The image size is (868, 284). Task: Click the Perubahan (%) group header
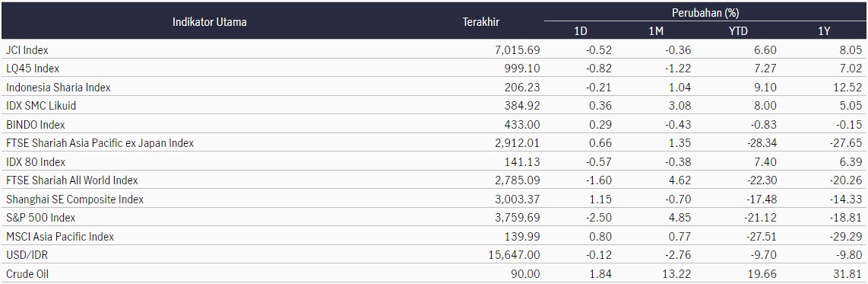705,11
